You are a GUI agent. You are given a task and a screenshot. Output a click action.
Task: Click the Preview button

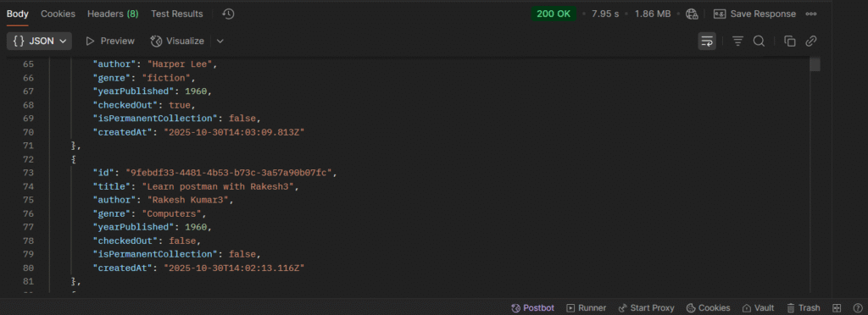(x=109, y=41)
